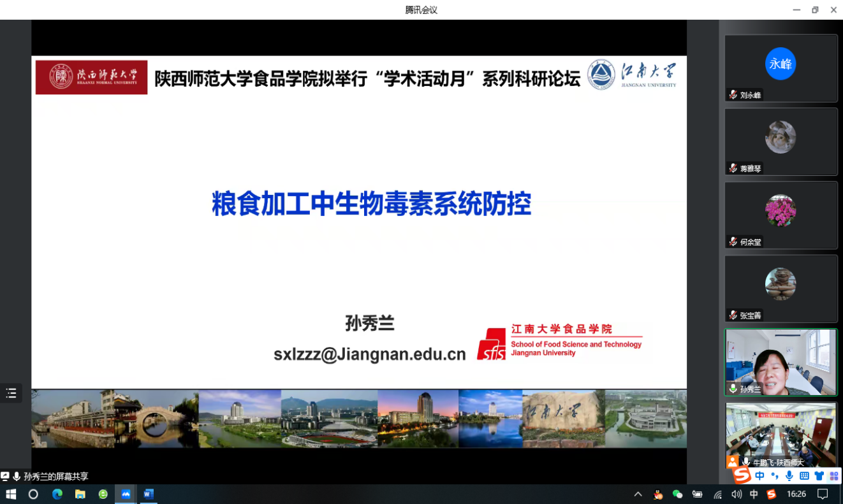Viewport: 843px width, 504px height.
Task: Select participant 刘永峰 video tile
Action: (781, 68)
